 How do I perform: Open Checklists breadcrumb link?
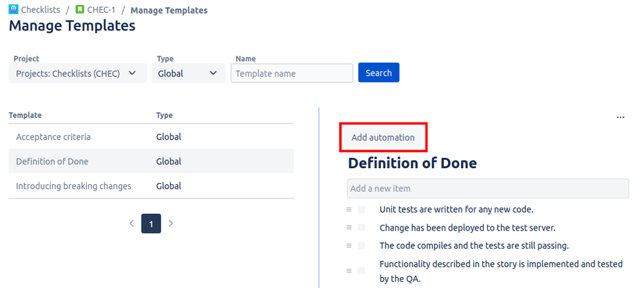pos(40,10)
